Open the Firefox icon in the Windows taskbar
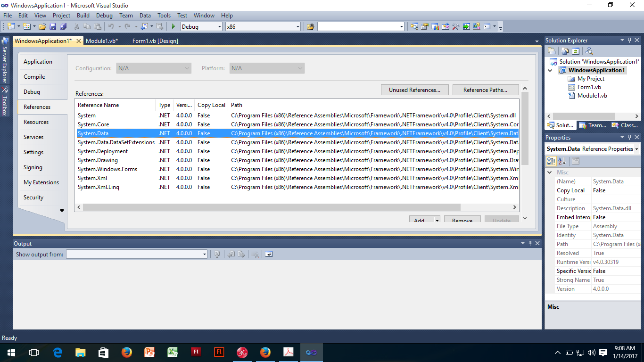Image resolution: width=644 pixels, height=362 pixels. click(126, 352)
